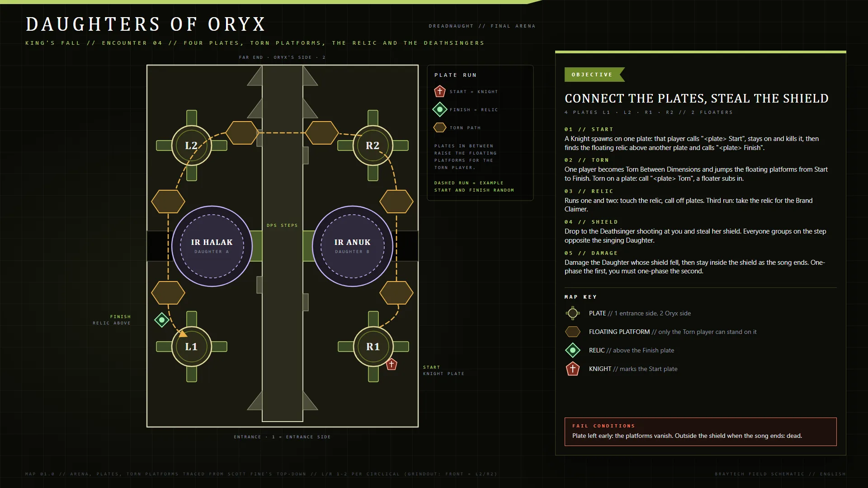The width and height of the screenshot is (868, 488).
Task: Click the 'MAP KEY' section title
Action: 581,297
